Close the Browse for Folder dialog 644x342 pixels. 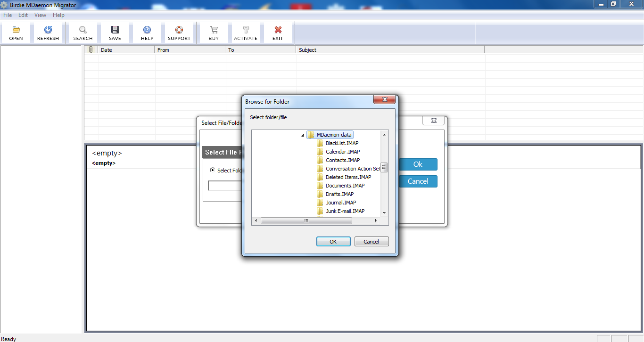(x=384, y=99)
